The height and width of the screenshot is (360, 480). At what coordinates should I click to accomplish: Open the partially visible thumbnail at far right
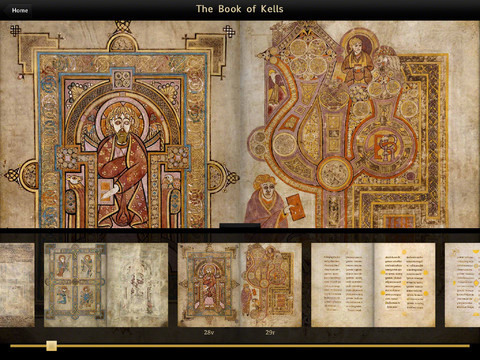[462, 285]
